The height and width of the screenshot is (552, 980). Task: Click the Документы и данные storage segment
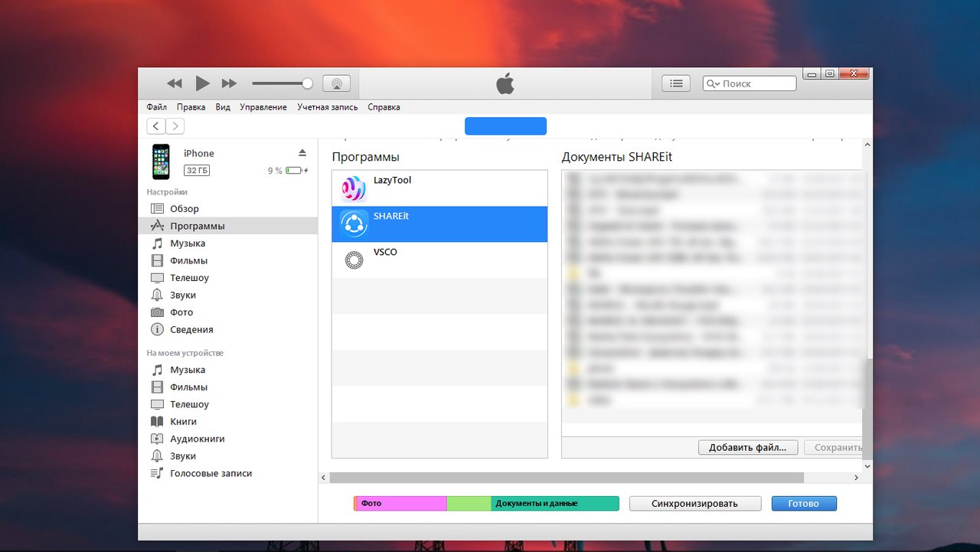[555, 504]
